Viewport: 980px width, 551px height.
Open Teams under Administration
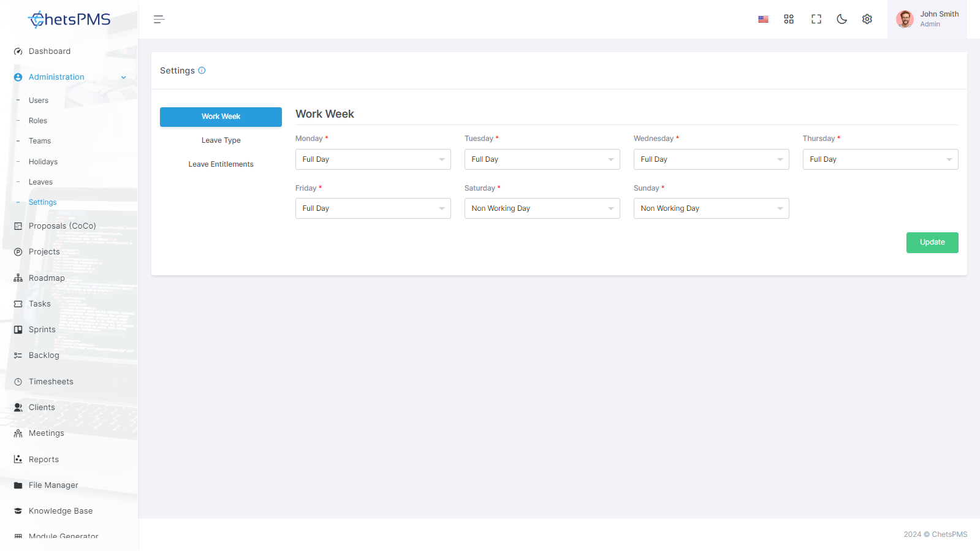point(40,141)
